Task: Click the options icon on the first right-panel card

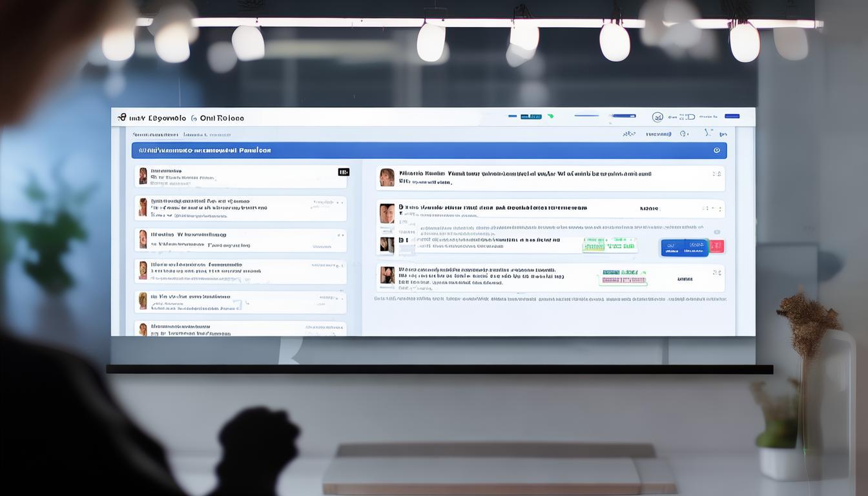Action: [x=716, y=174]
